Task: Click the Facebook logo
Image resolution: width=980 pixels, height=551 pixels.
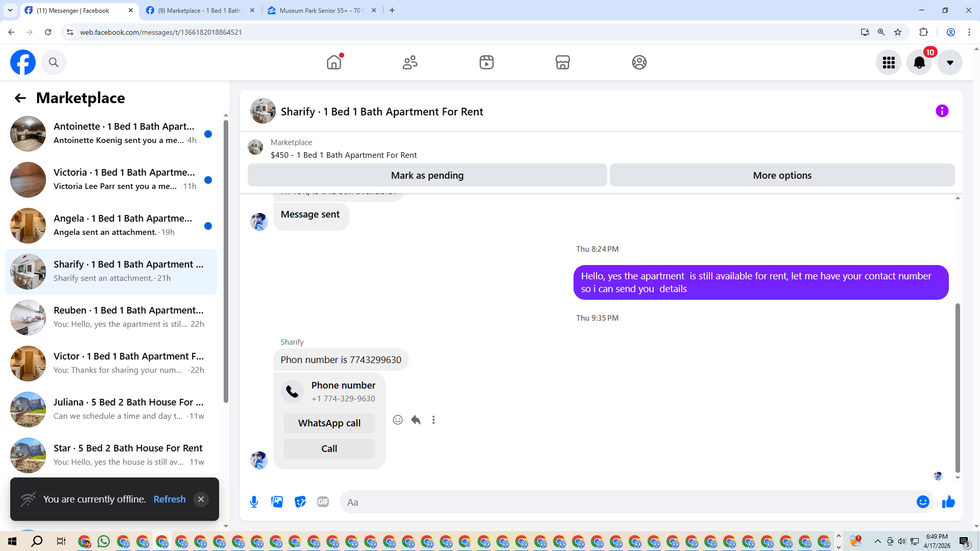Action: (x=23, y=62)
